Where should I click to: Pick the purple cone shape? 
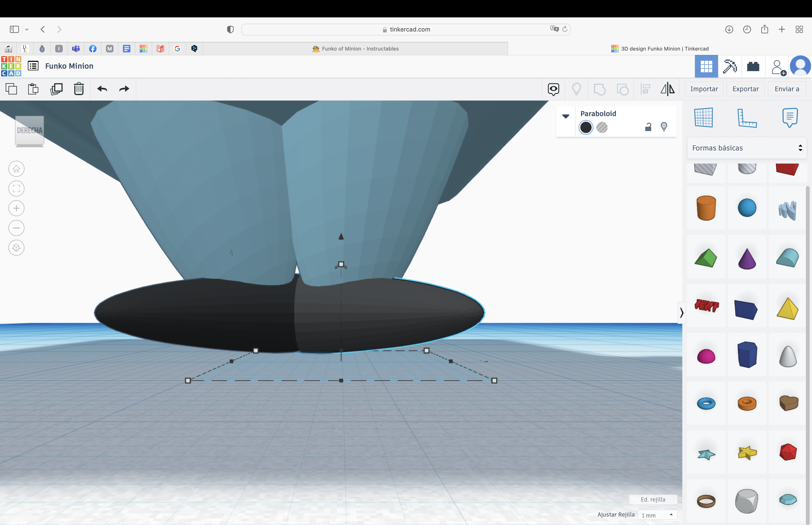click(x=747, y=259)
